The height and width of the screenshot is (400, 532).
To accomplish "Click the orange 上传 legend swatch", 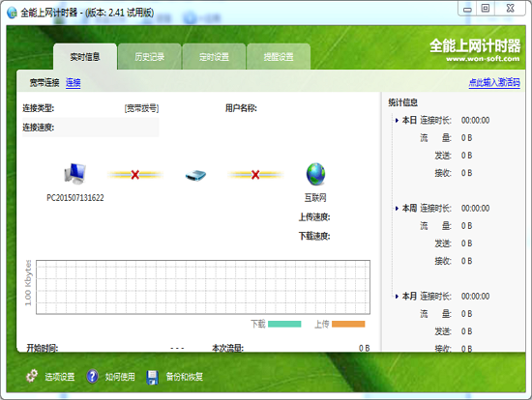I will pos(348,324).
